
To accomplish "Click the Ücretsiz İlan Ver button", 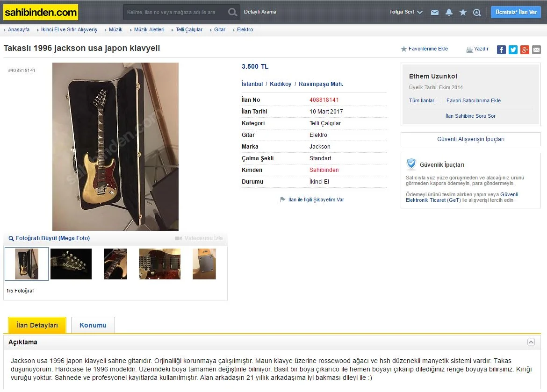I will click(516, 12).
